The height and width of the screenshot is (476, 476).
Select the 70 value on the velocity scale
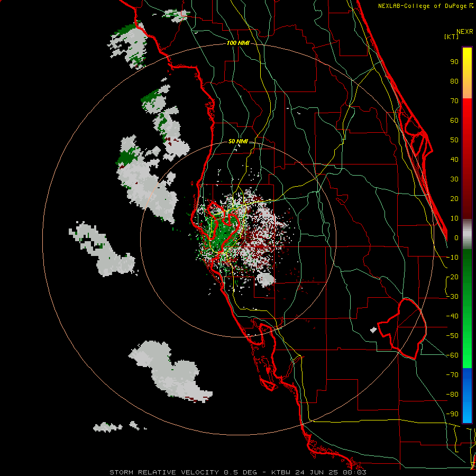(454, 101)
